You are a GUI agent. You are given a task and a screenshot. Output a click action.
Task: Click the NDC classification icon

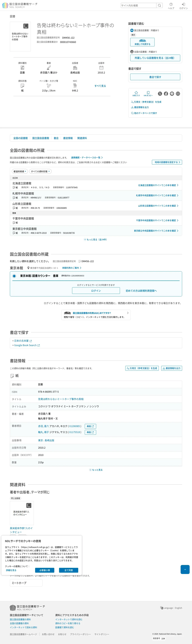pyautogui.click(x=75, y=86)
